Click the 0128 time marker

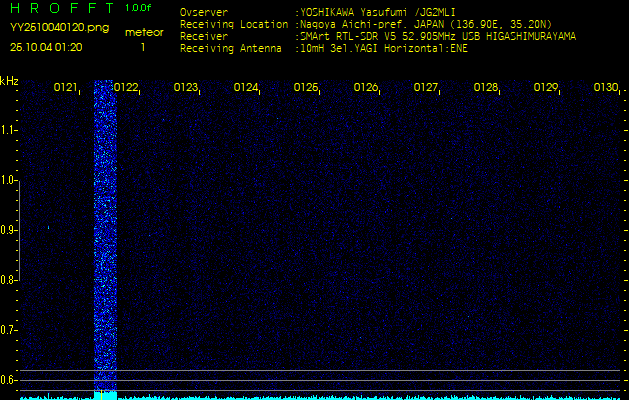(x=486, y=87)
